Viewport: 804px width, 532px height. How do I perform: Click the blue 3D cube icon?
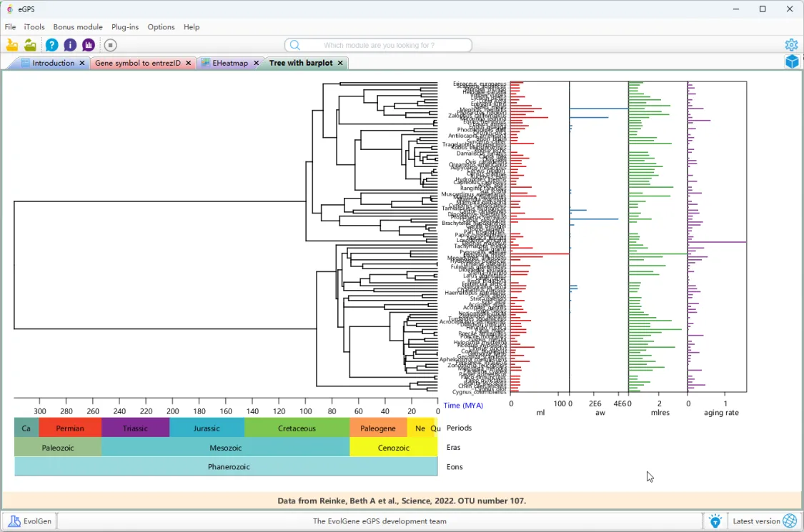792,61
